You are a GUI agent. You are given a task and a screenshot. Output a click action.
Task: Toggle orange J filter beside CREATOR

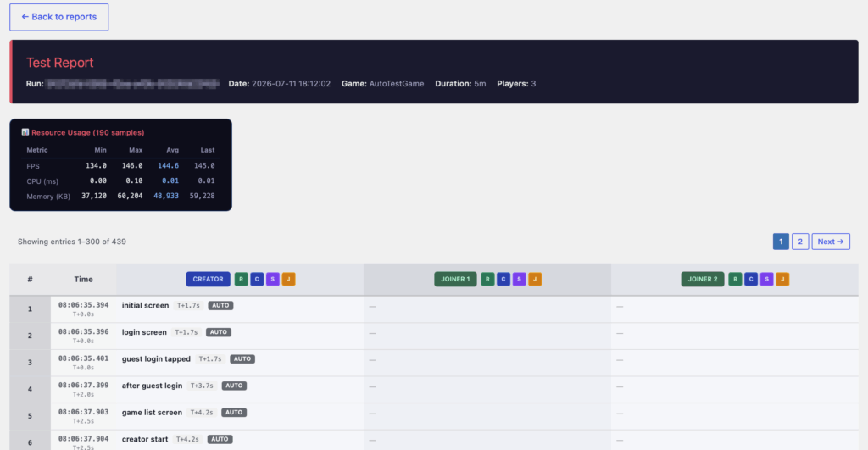tap(288, 279)
